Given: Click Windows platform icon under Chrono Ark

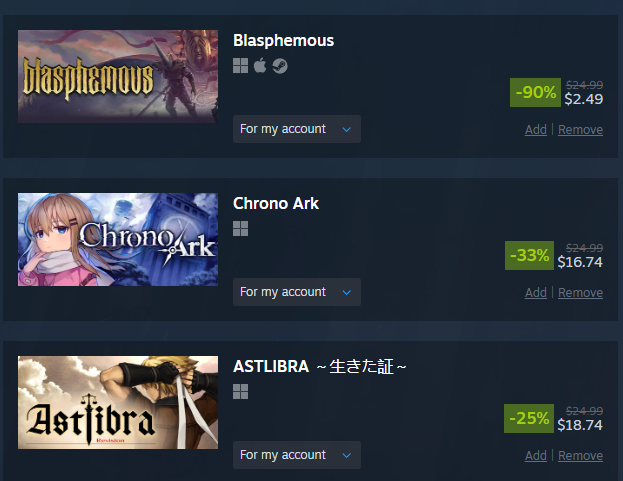Looking at the screenshot, I should tap(240, 229).
